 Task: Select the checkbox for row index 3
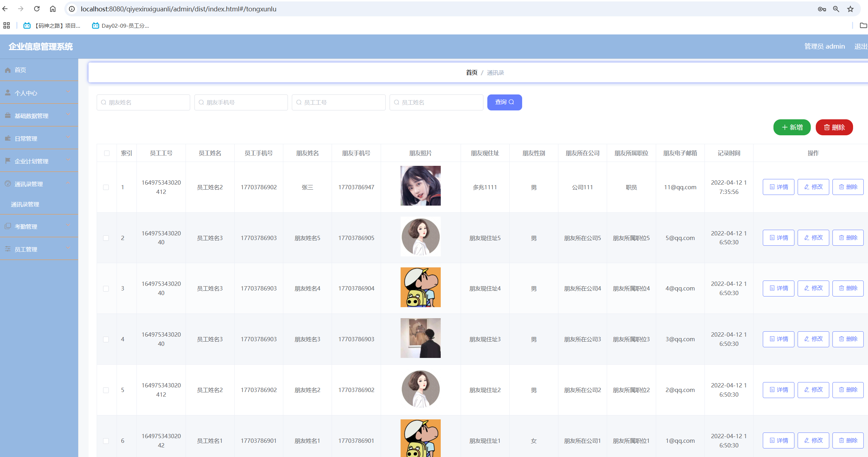106,289
